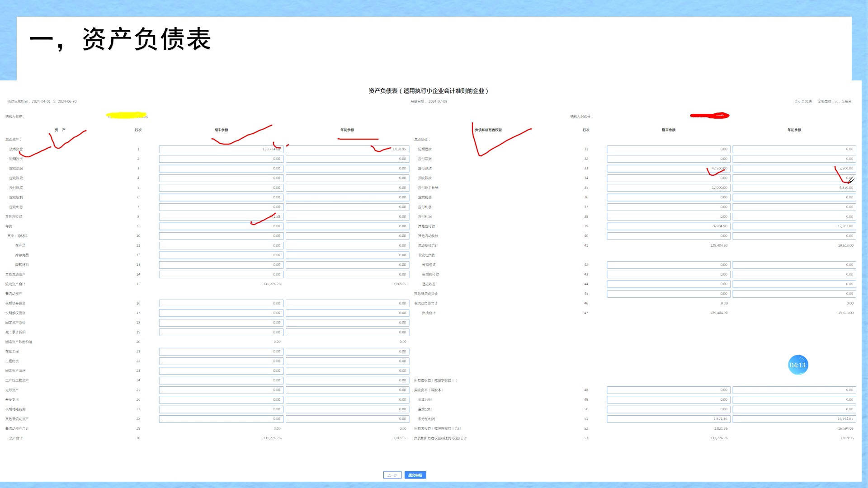Viewport: 868px width, 488px height.
Task: Click row 33 应付账款 年初余额 field
Action: coord(794,169)
